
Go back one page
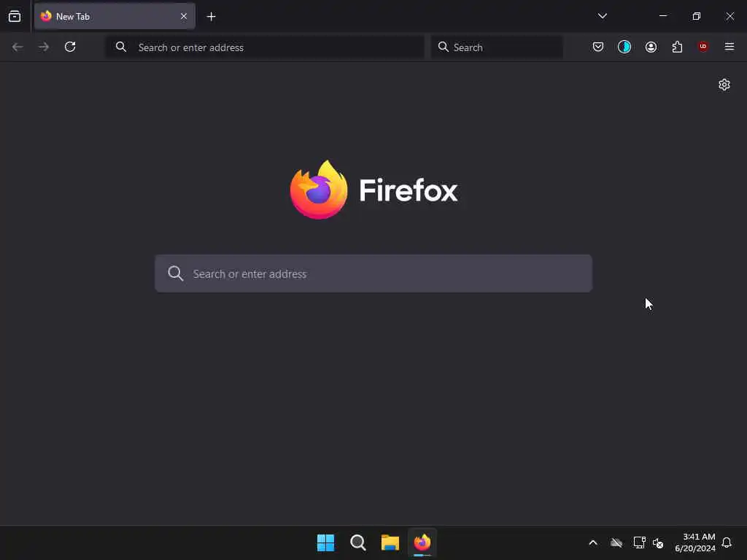coord(18,47)
